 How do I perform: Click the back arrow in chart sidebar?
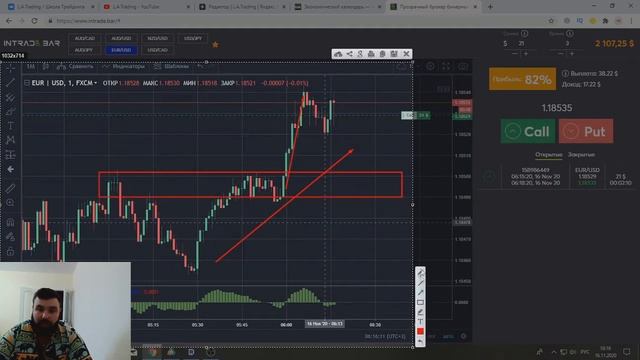point(11,169)
